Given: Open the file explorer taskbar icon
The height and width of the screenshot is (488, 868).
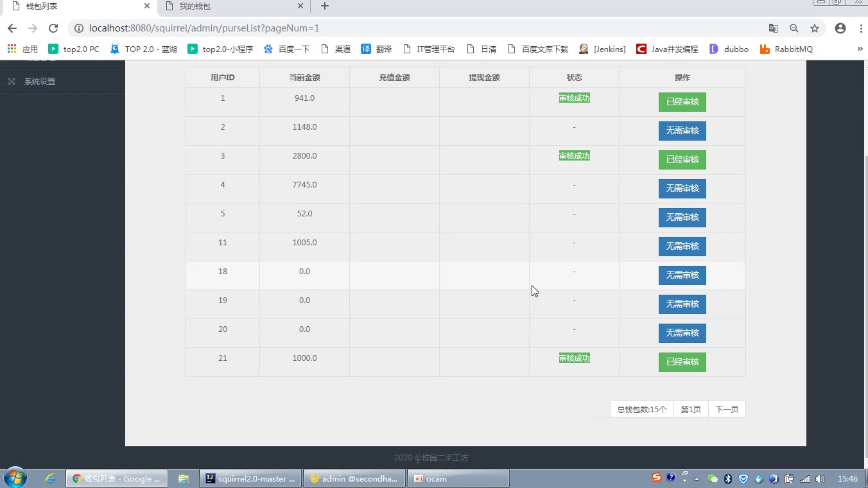Looking at the screenshot, I should tap(183, 478).
